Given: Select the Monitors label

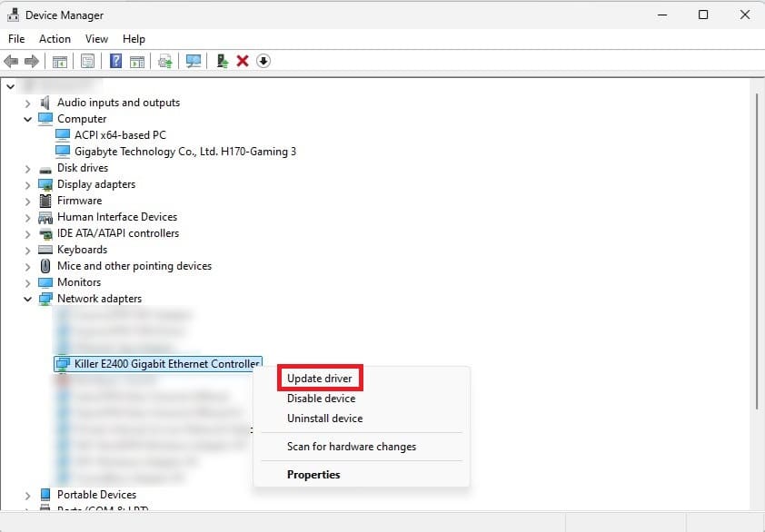Looking at the screenshot, I should point(79,282).
